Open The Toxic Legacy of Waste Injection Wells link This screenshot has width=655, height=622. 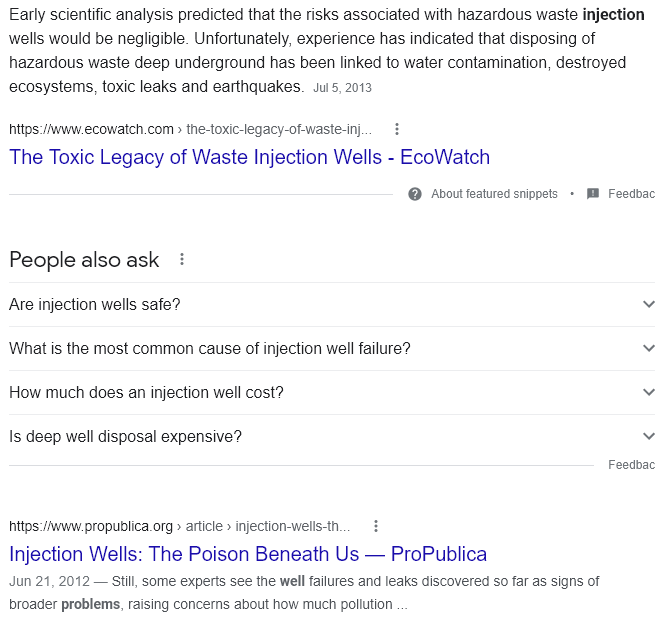click(x=249, y=157)
